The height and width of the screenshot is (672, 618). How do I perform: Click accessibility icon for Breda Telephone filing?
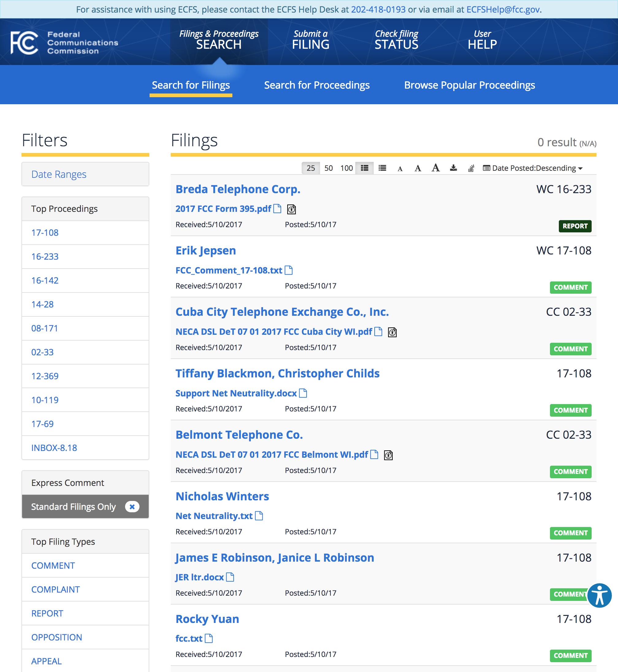[292, 209]
